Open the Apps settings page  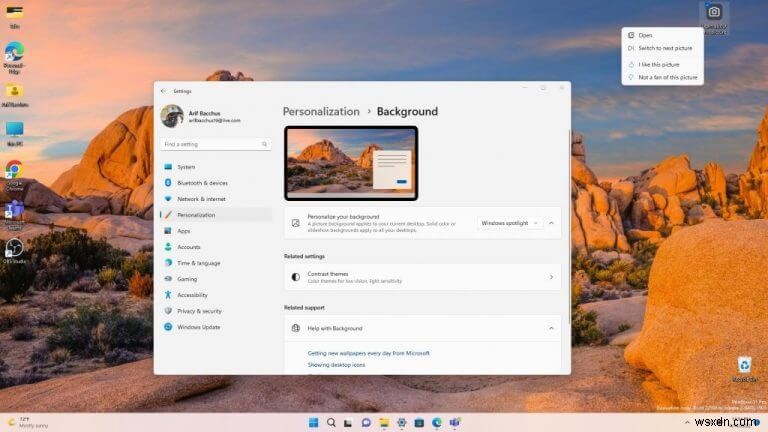coord(216,231)
